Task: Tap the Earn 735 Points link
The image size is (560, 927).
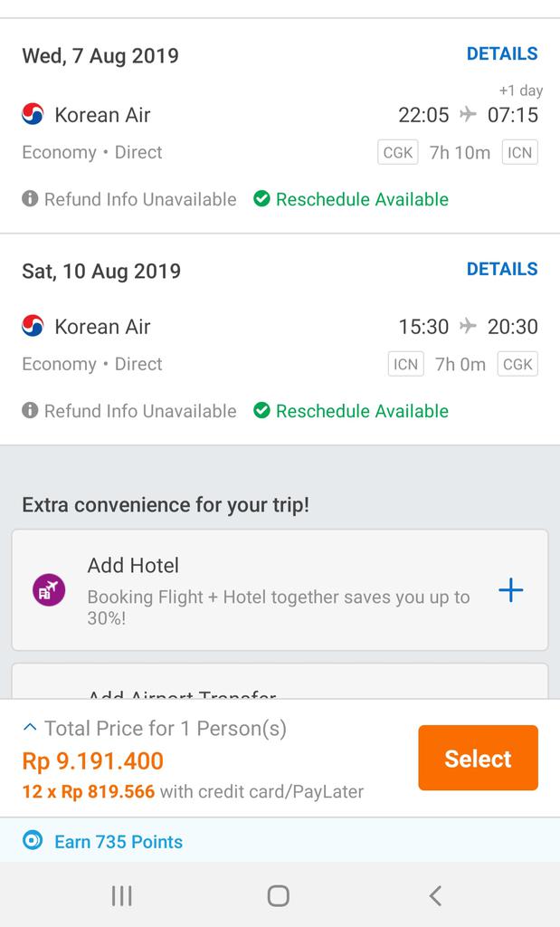Action: tap(119, 842)
